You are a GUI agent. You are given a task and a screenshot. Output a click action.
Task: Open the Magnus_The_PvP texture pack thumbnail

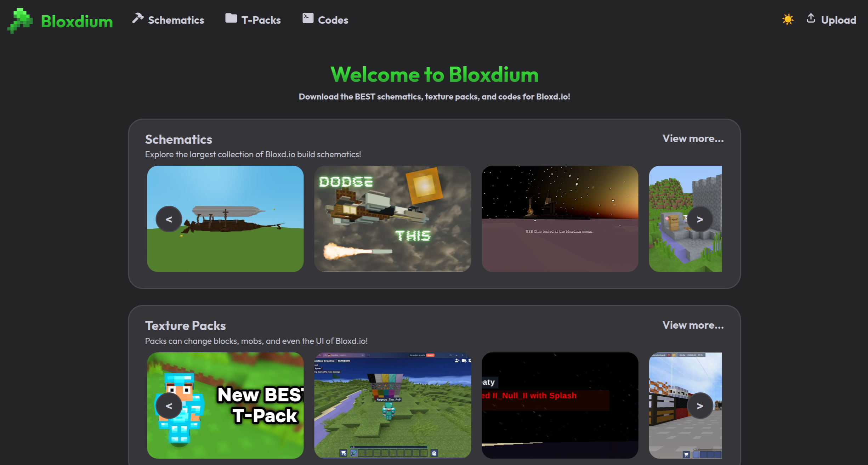[x=392, y=406]
